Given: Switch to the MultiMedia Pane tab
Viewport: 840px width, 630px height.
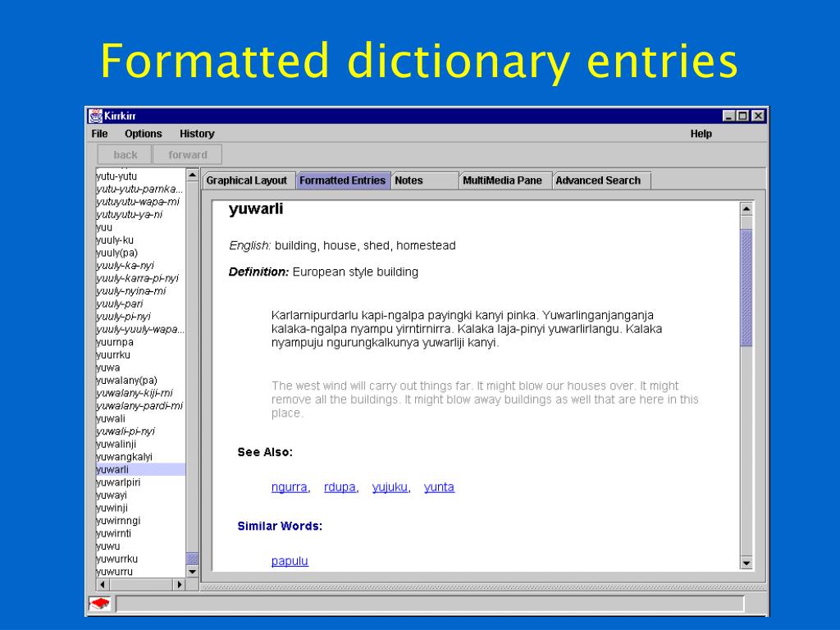Looking at the screenshot, I should pos(504,180).
